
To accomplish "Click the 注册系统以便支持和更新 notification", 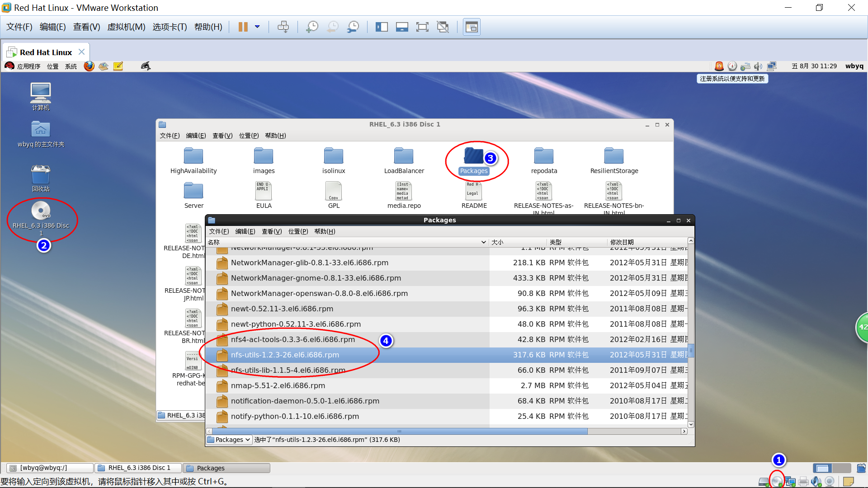I will point(732,79).
